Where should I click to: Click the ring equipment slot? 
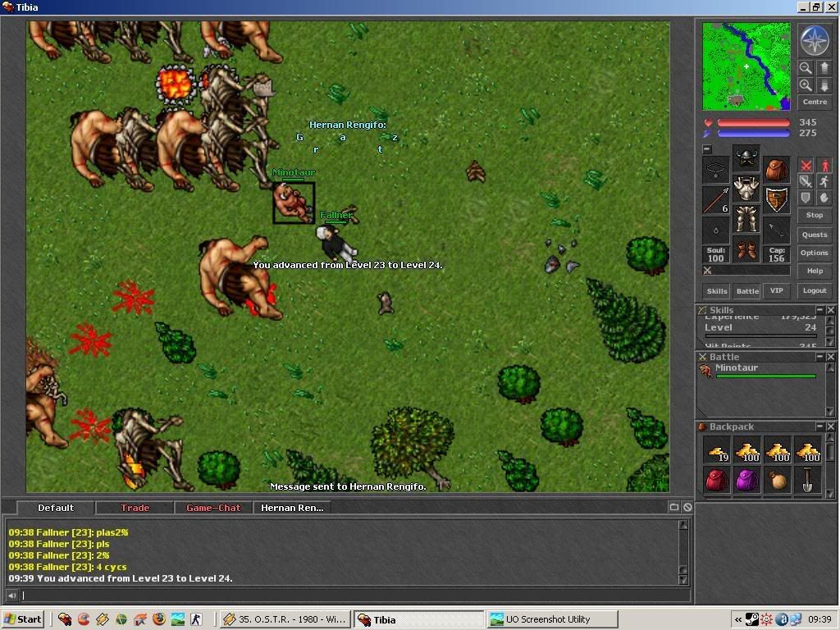click(715, 231)
